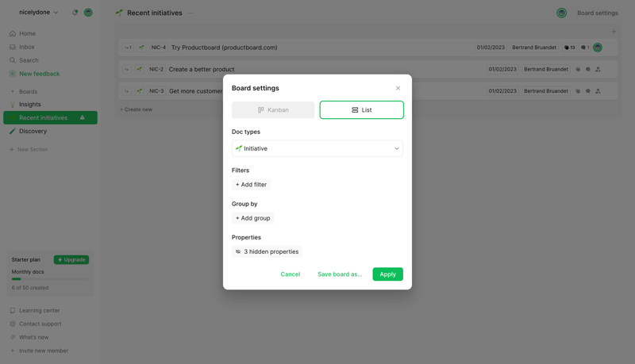The image size is (635, 364).
Task: Click warning icon on Recent initiatives sidebar item
Action: [83, 117]
